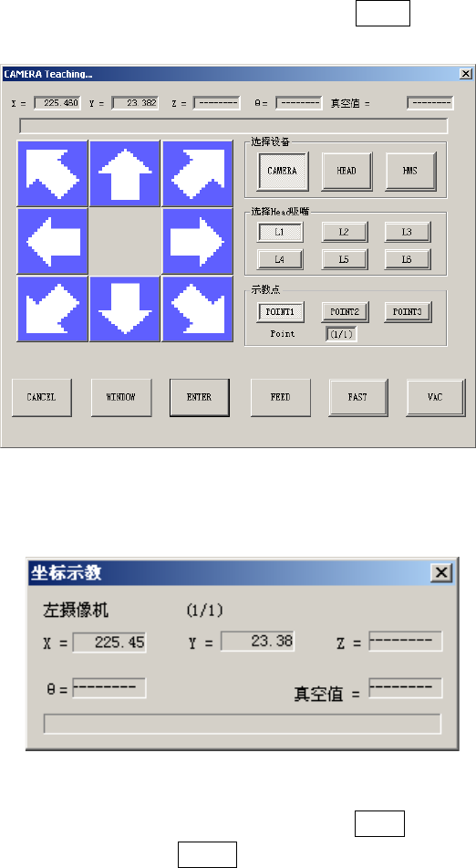Image resolution: width=476 pixels, height=868 pixels.
Task: Click the X coordinate field in CAMERA Teaching
Action: click(57, 103)
